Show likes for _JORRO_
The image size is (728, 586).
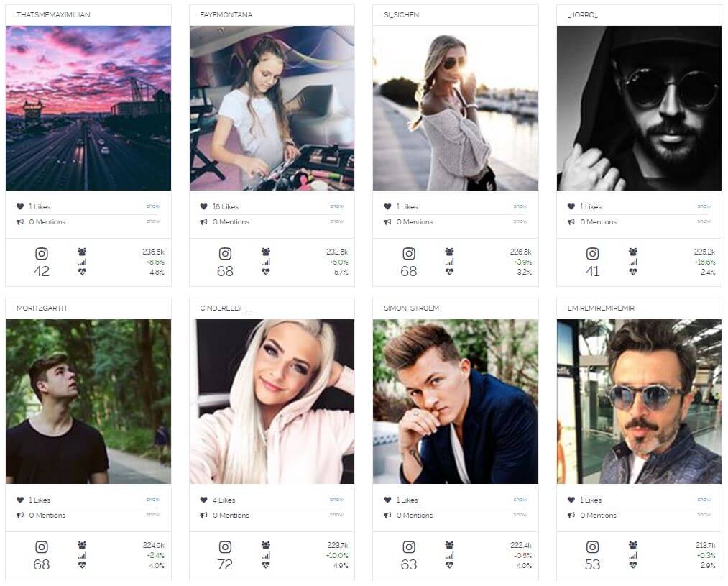(x=704, y=206)
